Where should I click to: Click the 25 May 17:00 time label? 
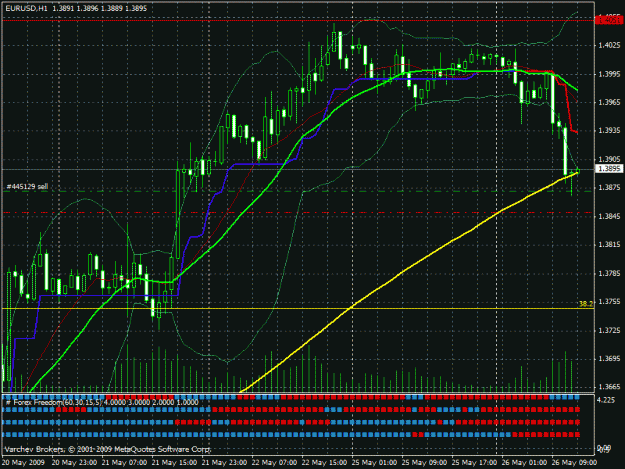coord(474,463)
